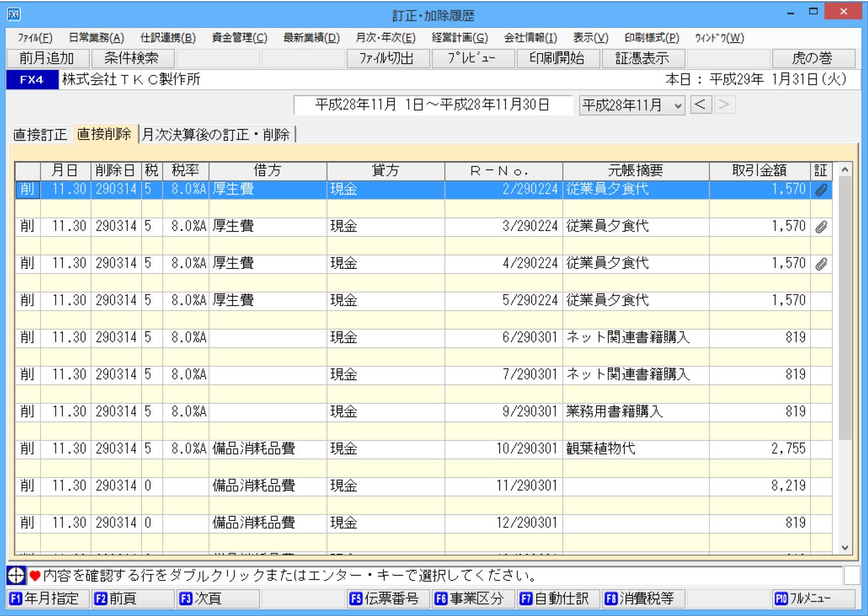This screenshot has width=868, height=616.
Task: Click the FX4 application icon in title bar
Action: (13, 15)
